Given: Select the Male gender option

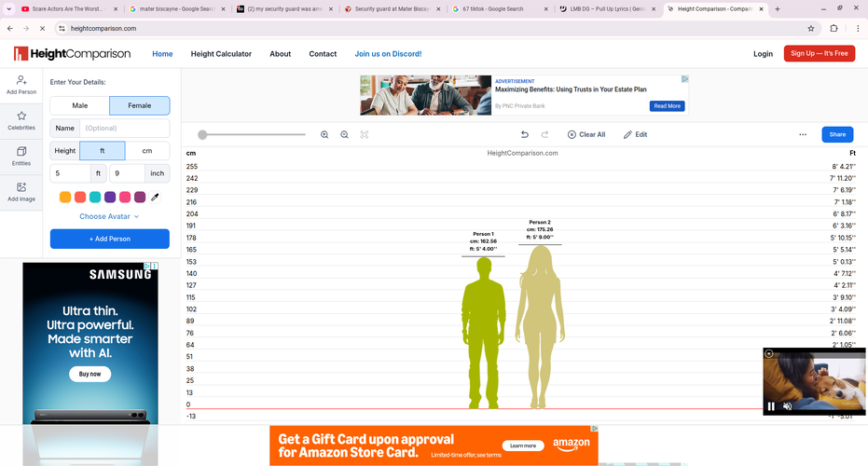Looking at the screenshot, I should pos(80,105).
